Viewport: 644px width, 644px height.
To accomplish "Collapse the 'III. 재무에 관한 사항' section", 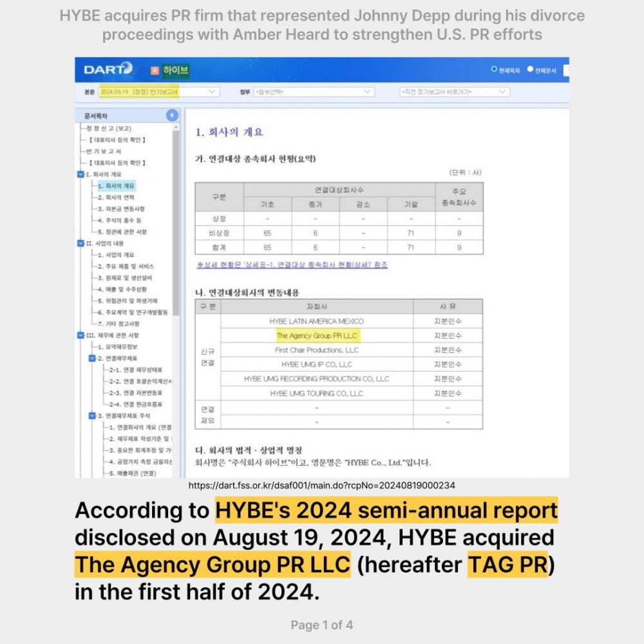I will (x=80, y=336).
